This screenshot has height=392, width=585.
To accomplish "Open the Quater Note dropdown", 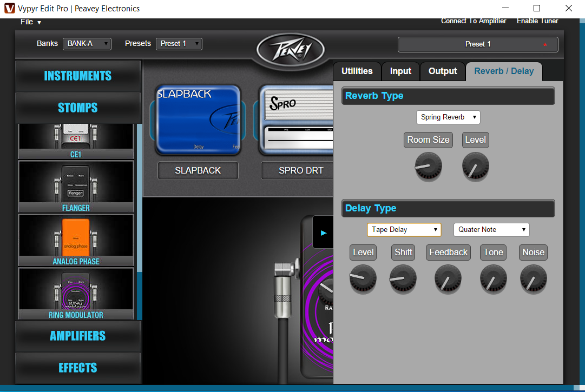I will click(x=491, y=230).
